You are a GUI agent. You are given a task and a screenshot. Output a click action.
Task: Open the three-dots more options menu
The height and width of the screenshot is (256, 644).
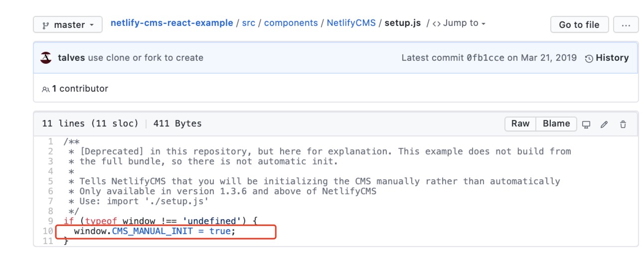[626, 24]
